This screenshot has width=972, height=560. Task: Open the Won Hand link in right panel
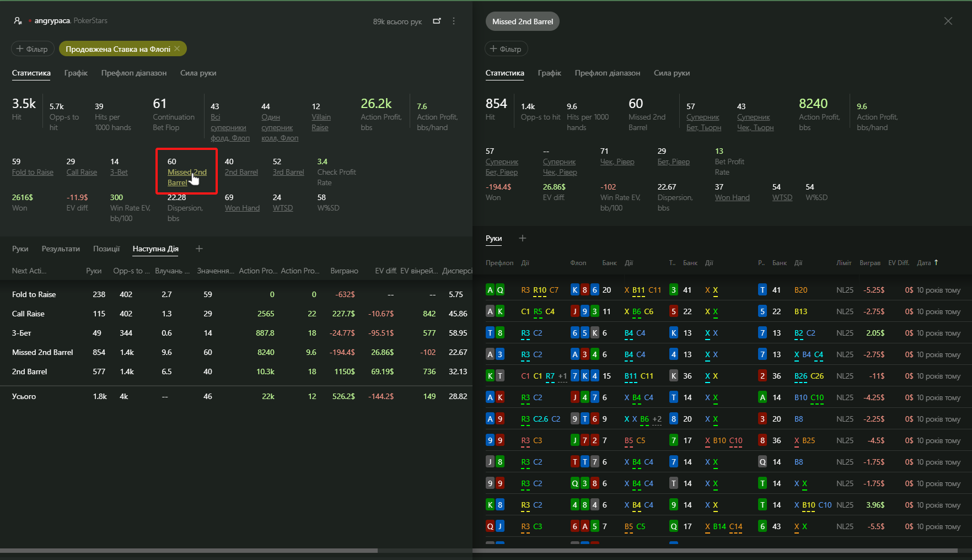pos(732,197)
